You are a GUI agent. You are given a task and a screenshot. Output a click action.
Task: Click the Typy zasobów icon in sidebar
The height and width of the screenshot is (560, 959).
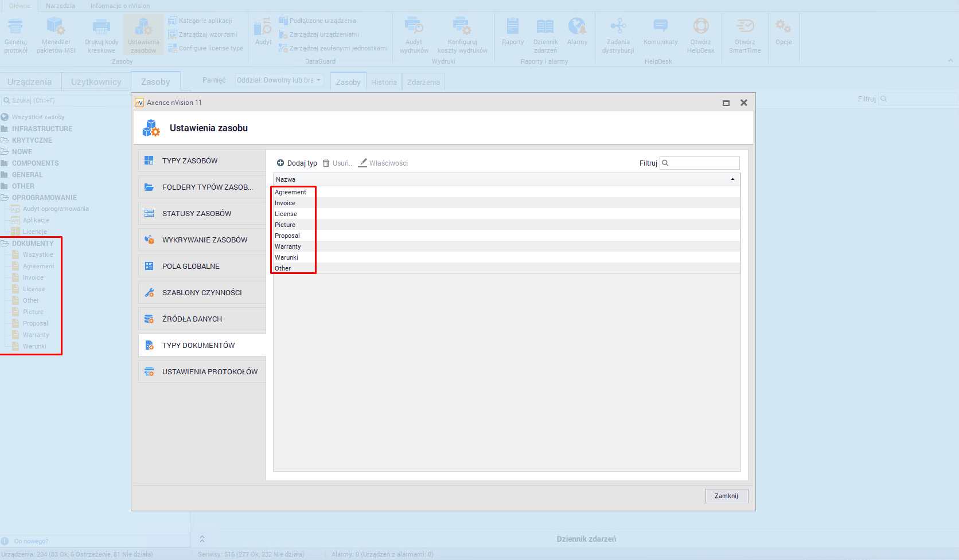click(x=149, y=160)
